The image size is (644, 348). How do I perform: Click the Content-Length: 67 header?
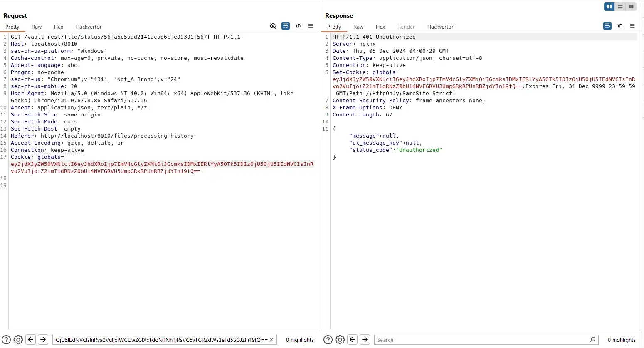363,114
